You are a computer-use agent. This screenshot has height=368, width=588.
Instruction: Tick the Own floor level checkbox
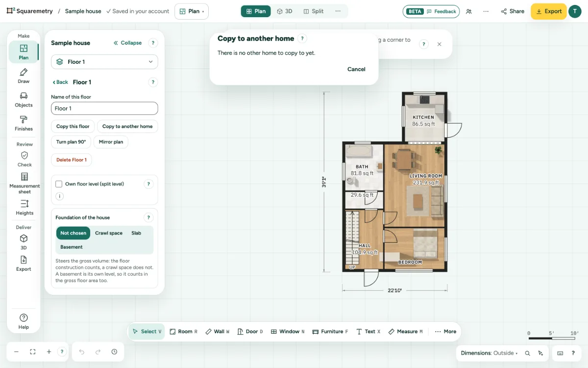pyautogui.click(x=59, y=184)
